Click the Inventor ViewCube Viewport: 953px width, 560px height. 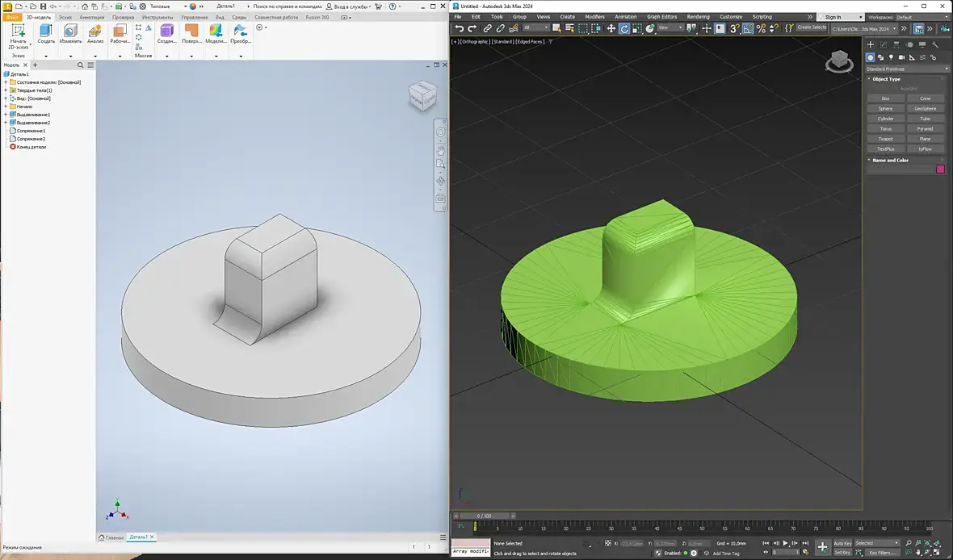[x=421, y=95]
